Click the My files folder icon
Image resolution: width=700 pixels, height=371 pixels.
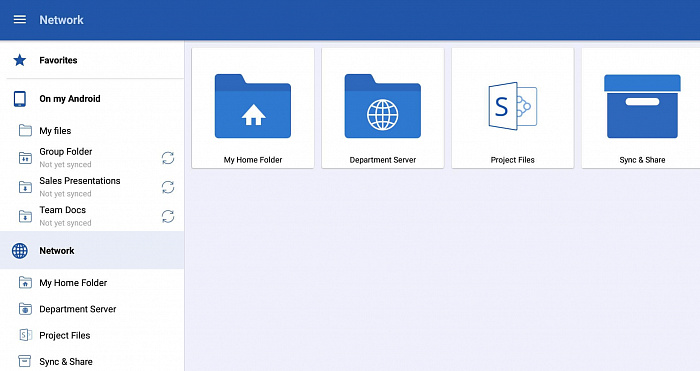(25, 130)
